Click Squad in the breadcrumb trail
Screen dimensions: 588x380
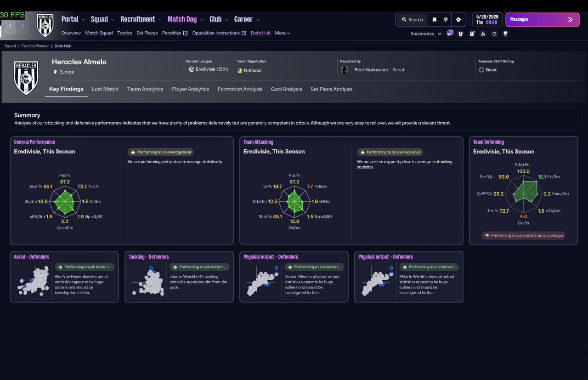(x=10, y=46)
